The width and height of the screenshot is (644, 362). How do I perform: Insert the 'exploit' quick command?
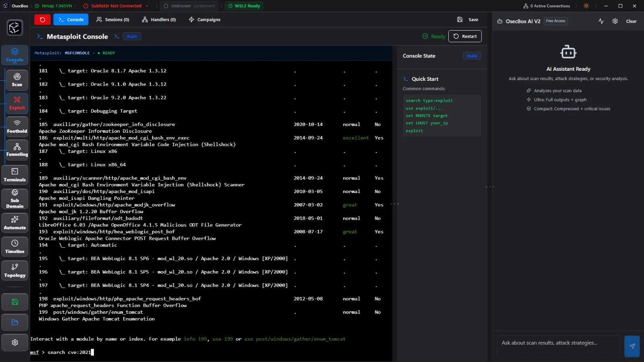click(x=414, y=131)
